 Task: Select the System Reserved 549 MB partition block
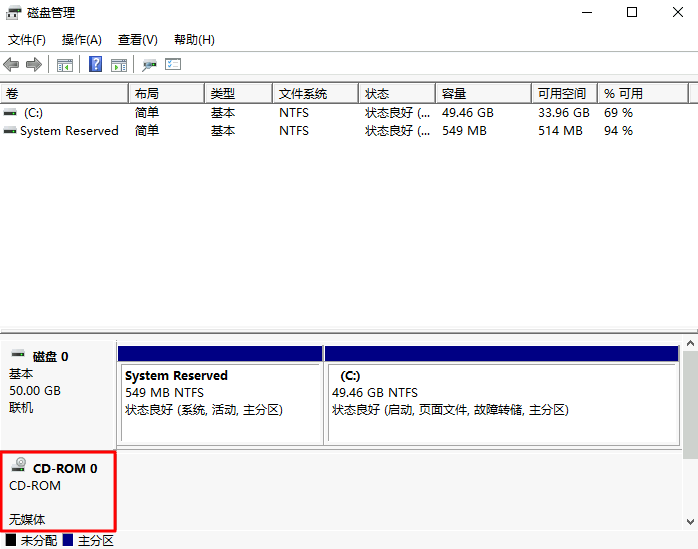tap(221, 403)
